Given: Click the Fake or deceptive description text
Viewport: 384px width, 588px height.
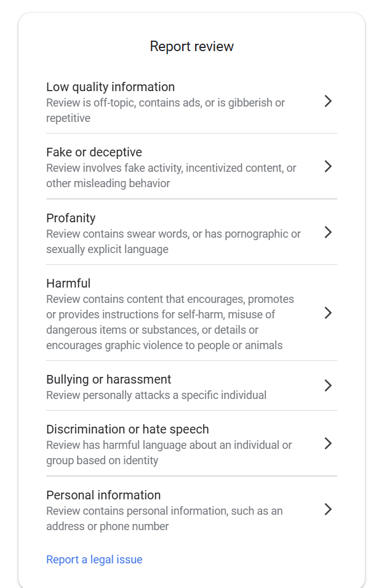Looking at the screenshot, I should (x=170, y=175).
